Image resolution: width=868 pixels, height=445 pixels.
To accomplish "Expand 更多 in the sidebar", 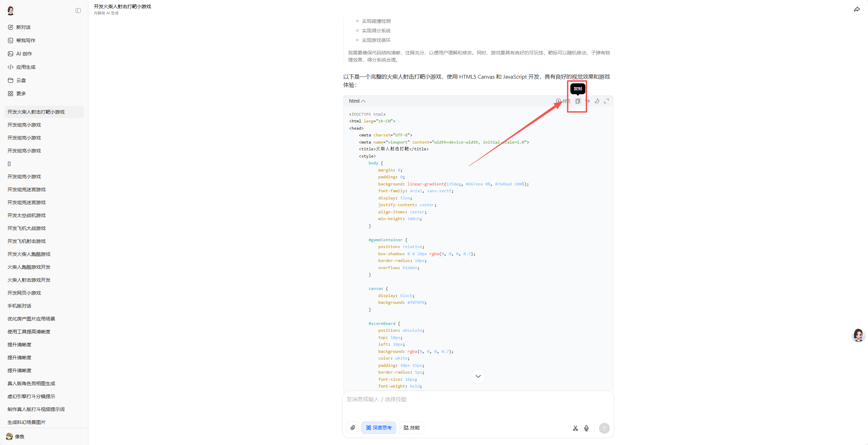I will click(x=21, y=93).
